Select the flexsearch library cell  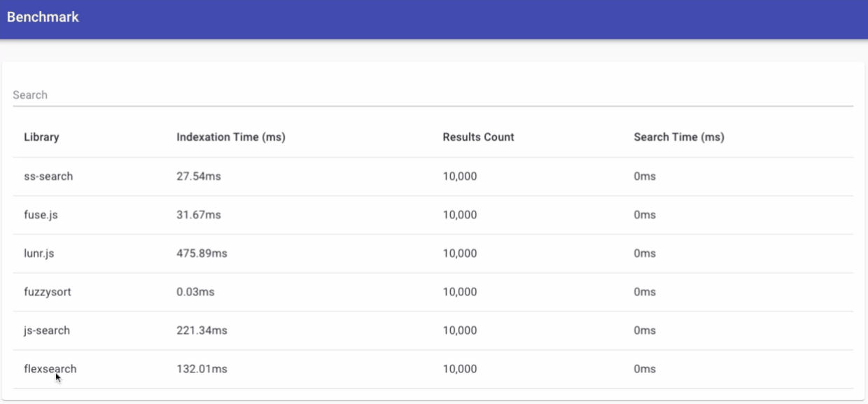click(x=50, y=369)
